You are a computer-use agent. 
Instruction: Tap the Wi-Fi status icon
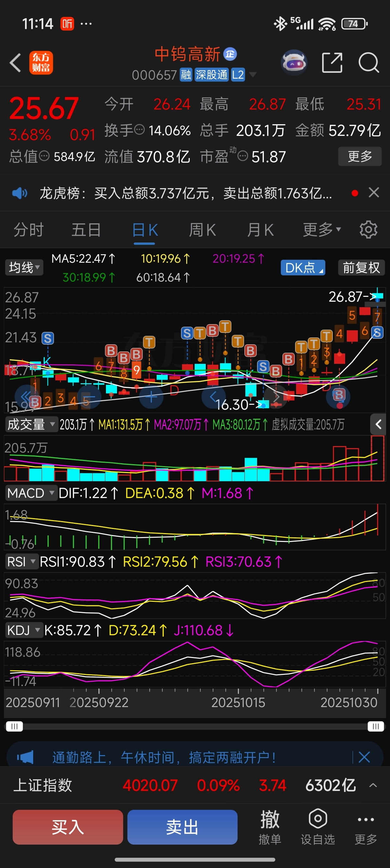tap(326, 24)
